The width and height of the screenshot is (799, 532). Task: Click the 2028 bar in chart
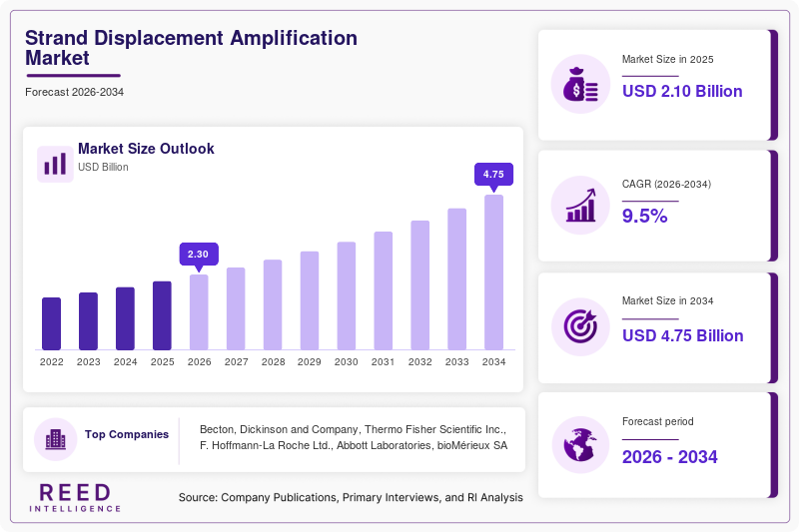click(273, 305)
